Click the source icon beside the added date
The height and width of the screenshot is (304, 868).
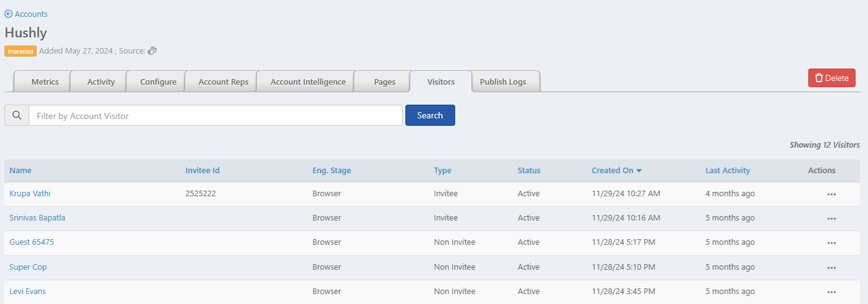click(x=152, y=51)
